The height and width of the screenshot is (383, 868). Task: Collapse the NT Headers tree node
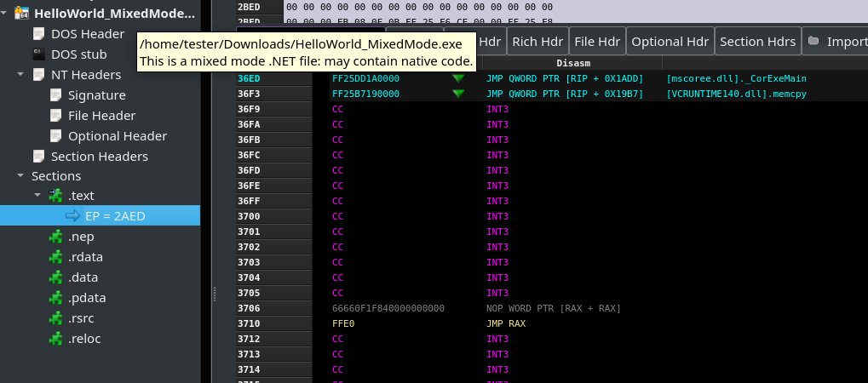tap(20, 74)
